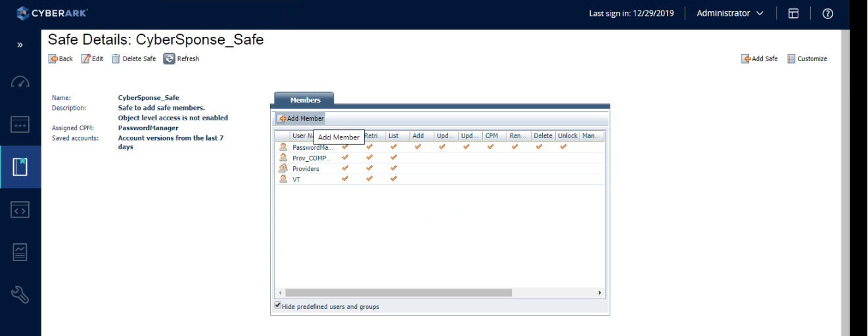Sort by the Man... column header
Image resolution: width=868 pixels, height=336 pixels.
tap(591, 136)
